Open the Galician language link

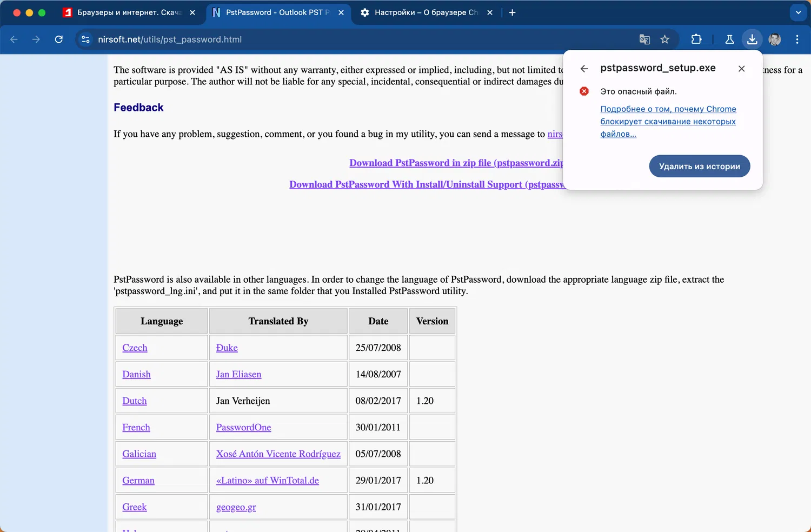tap(139, 454)
